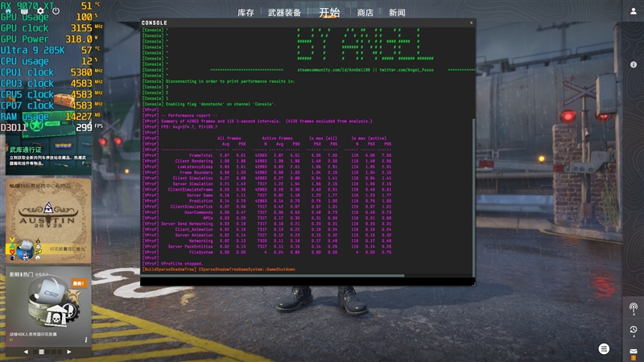This screenshot has height=362, width=644.
Task: Click the console command input field
Action: tap(308, 281)
